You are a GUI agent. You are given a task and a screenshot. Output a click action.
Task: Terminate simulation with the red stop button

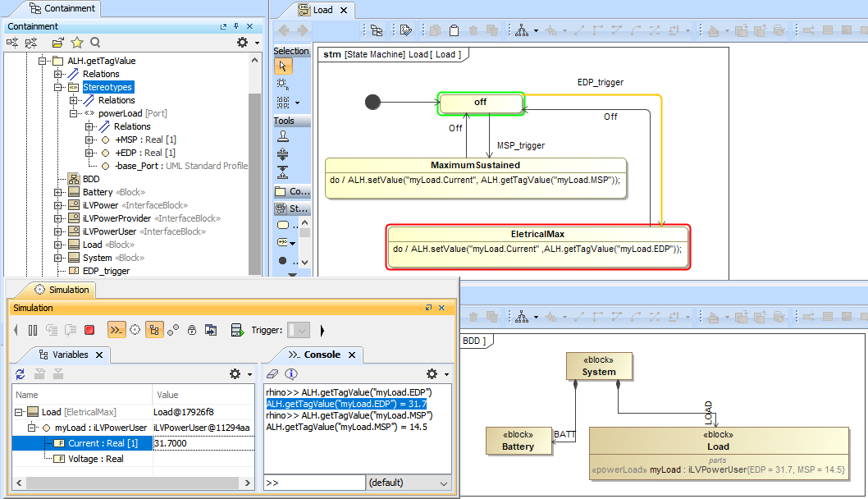pyautogui.click(x=89, y=330)
